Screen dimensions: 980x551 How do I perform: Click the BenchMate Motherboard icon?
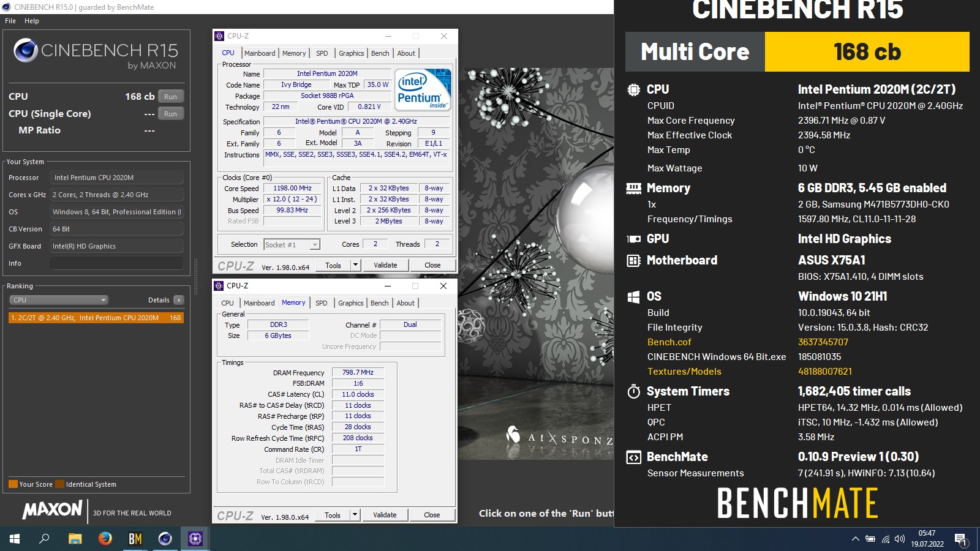coord(633,260)
